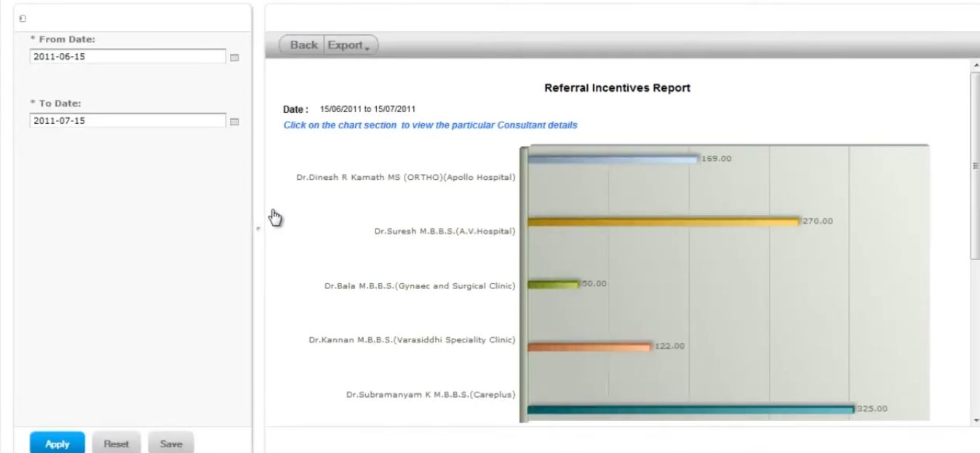
Task: Click the scrollbar up arrow in report
Action: point(976,66)
